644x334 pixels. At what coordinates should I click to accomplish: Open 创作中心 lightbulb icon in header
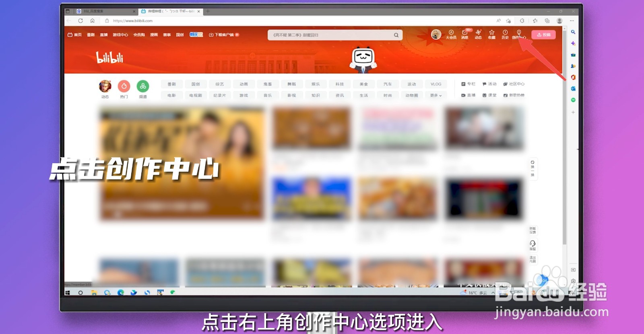(519, 34)
